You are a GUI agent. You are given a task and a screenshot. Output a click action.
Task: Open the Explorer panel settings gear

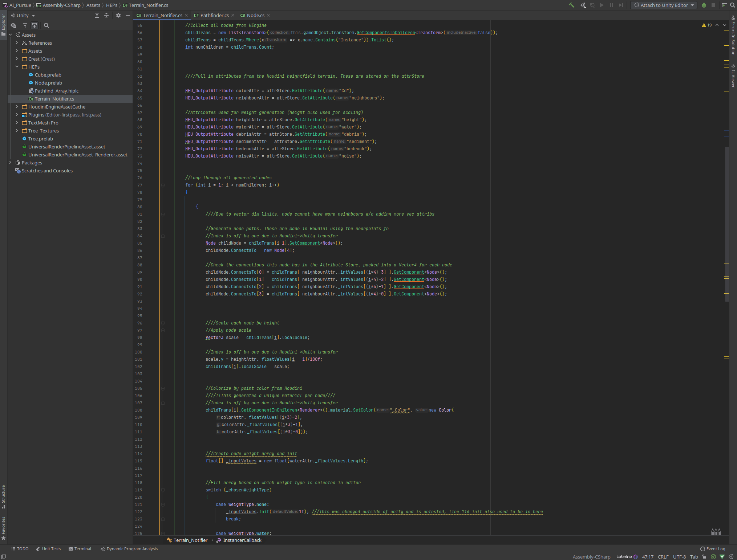pos(118,15)
